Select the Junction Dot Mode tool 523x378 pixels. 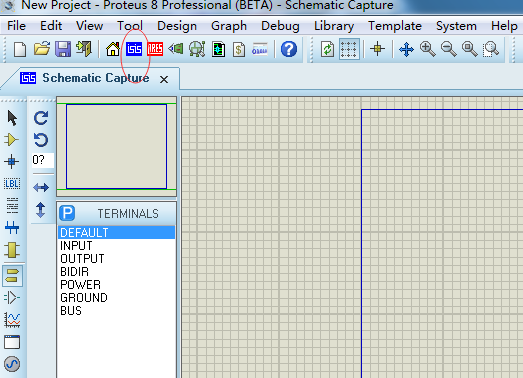tap(12, 161)
